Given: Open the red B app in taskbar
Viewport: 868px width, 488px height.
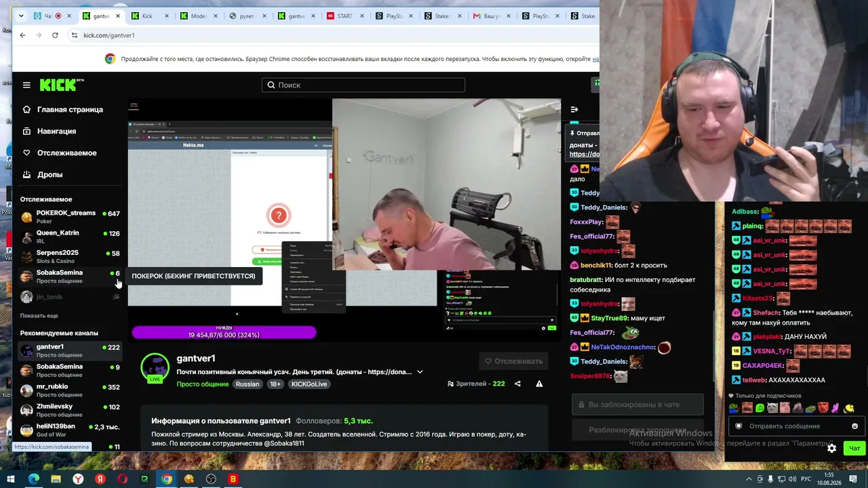Looking at the screenshot, I should [x=233, y=479].
